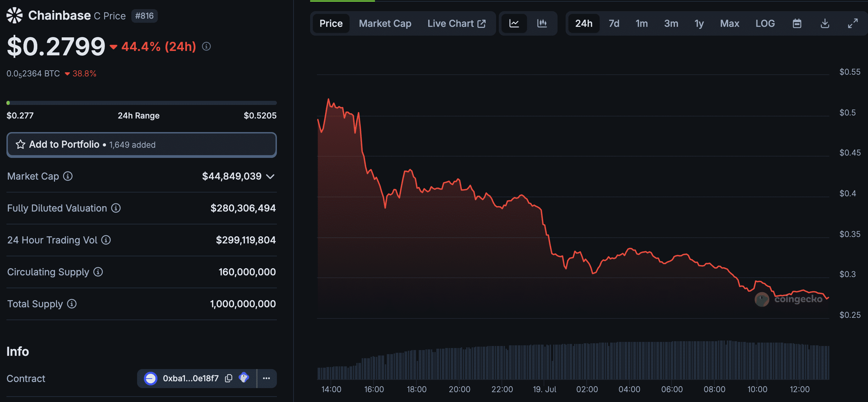
Task: Click the $44,849,039 market cap value
Action: click(232, 176)
